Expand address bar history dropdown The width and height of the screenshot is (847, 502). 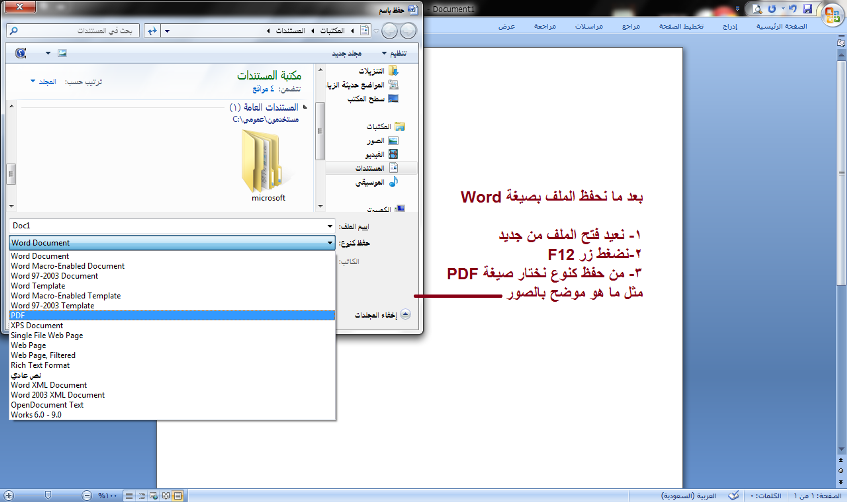(x=167, y=31)
